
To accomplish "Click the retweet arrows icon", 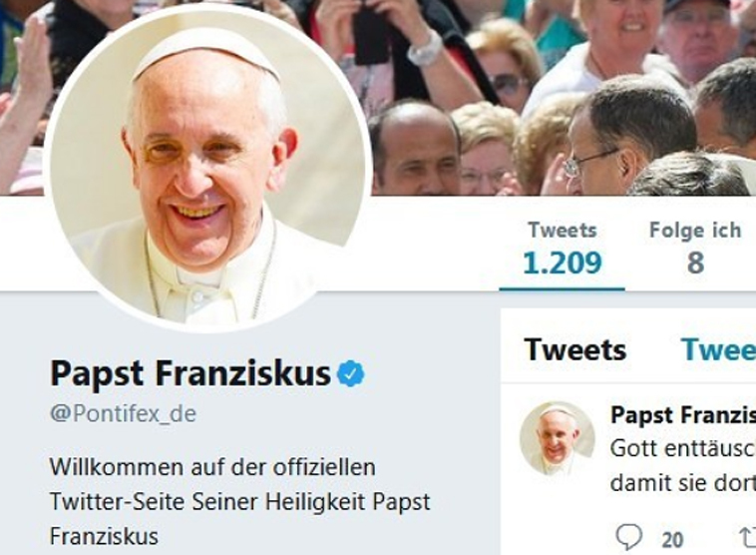I will (747, 537).
